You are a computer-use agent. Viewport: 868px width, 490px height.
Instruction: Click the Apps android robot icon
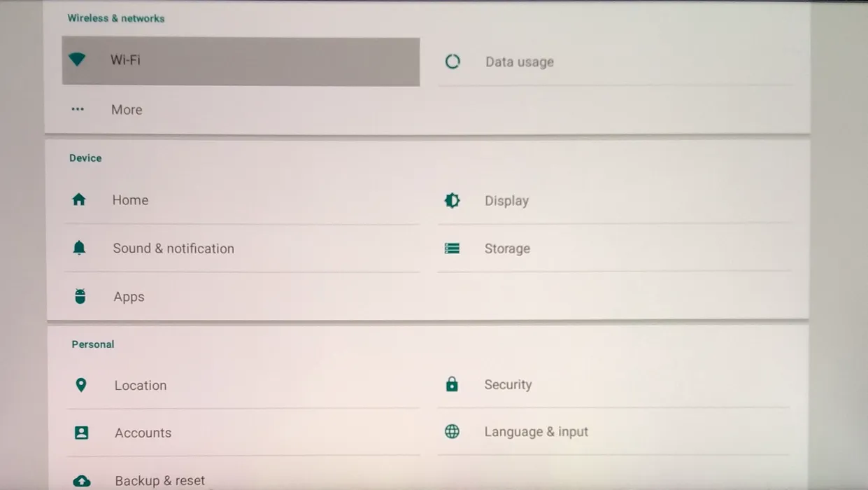pos(80,297)
